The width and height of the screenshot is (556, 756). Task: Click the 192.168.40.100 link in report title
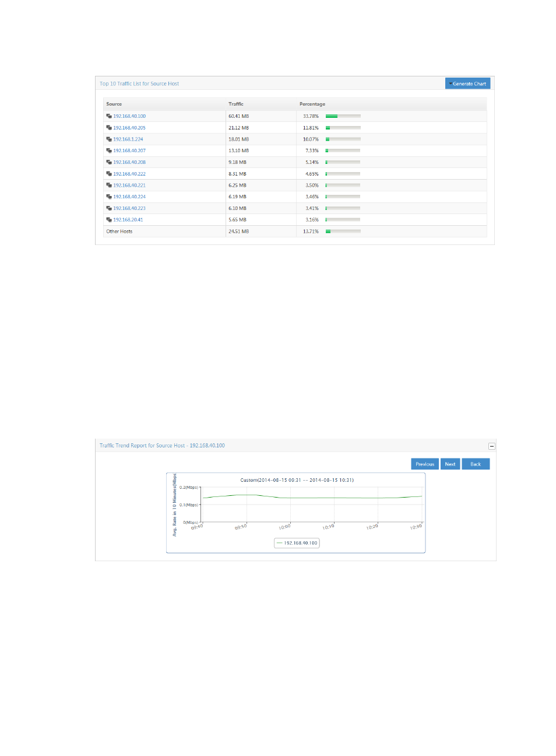207,446
